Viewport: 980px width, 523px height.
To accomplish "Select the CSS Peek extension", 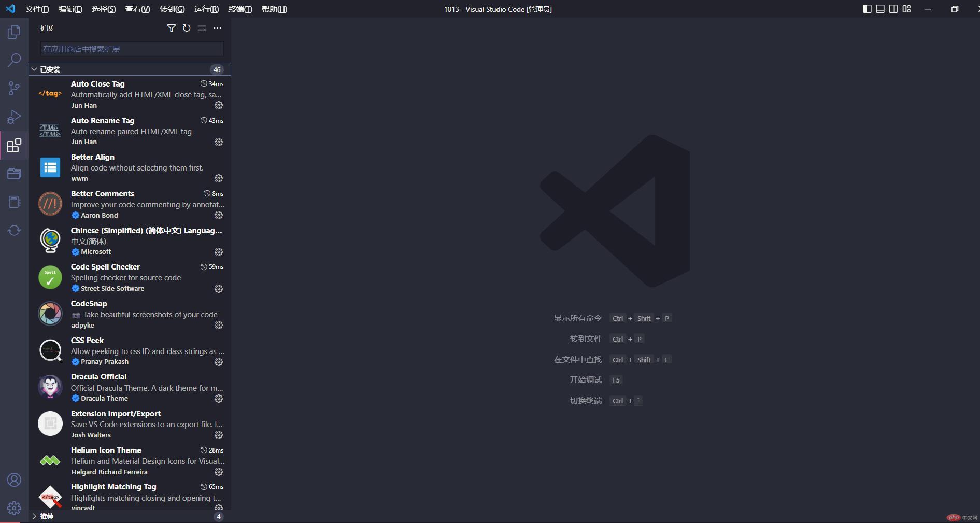I will (130, 351).
